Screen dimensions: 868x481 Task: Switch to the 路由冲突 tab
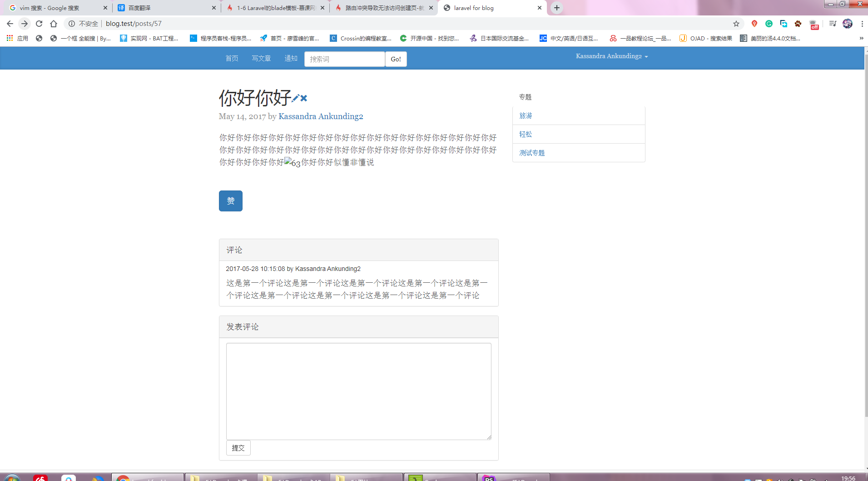(384, 8)
